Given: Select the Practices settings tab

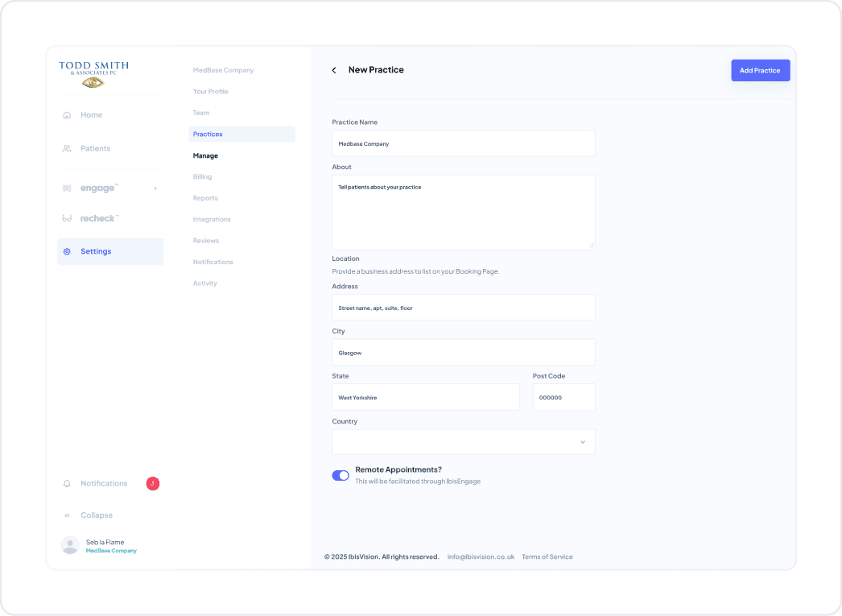Looking at the screenshot, I should [242, 134].
